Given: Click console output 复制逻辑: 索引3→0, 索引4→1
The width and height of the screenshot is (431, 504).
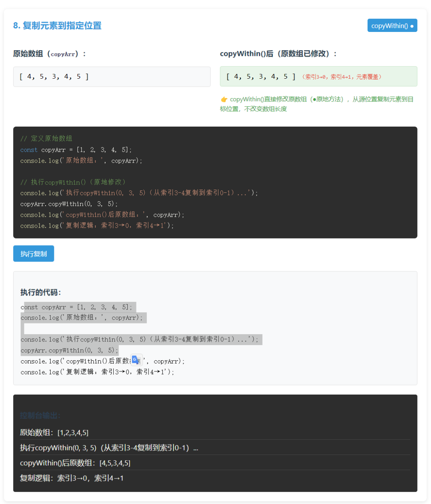Looking at the screenshot, I should 72,478.
